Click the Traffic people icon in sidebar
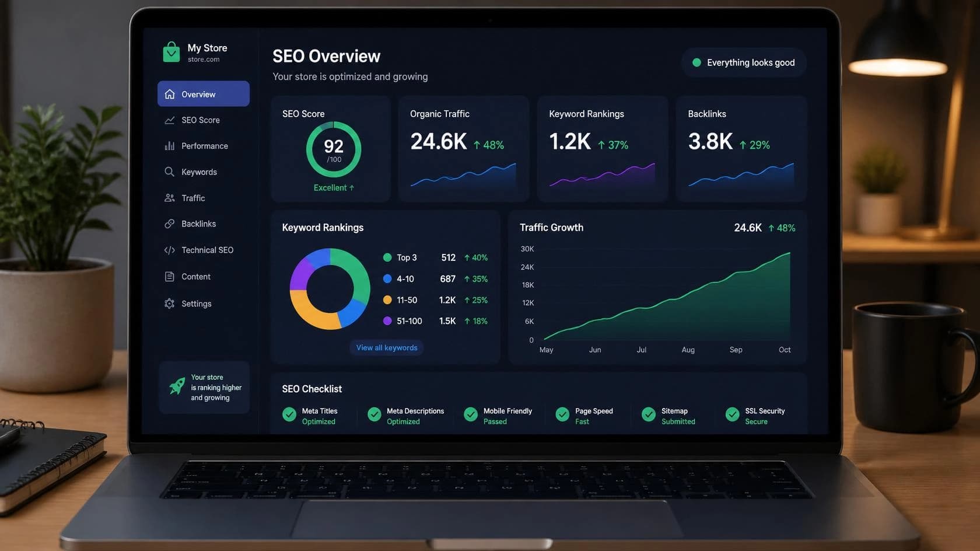The height and width of the screenshot is (551, 980). pyautogui.click(x=169, y=198)
